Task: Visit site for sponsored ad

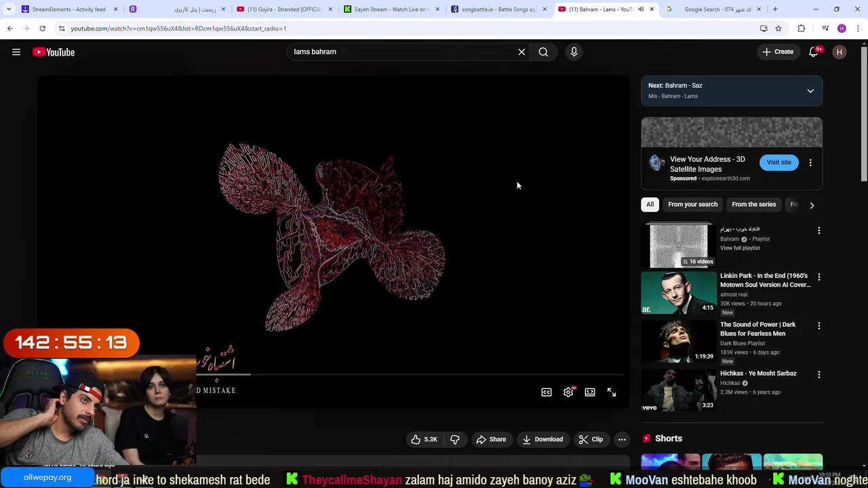Action: point(778,162)
